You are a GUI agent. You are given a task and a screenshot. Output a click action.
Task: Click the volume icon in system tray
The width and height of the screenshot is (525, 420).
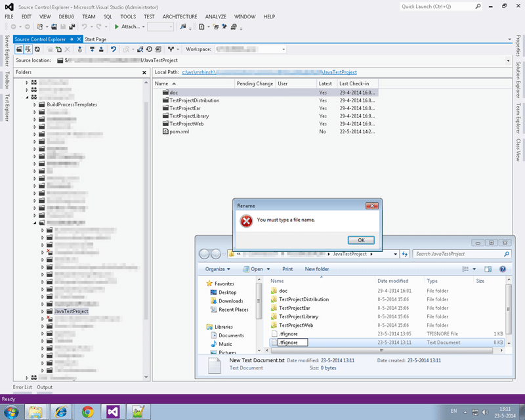(x=485, y=412)
